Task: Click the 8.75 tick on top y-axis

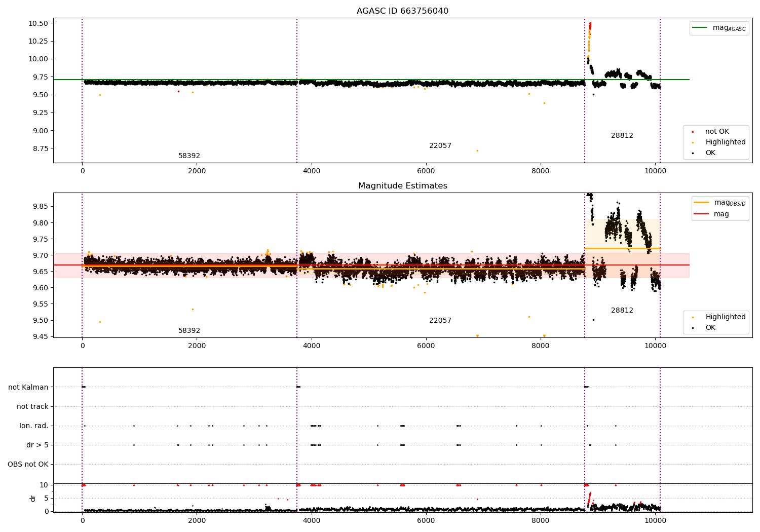Action: [x=40, y=148]
